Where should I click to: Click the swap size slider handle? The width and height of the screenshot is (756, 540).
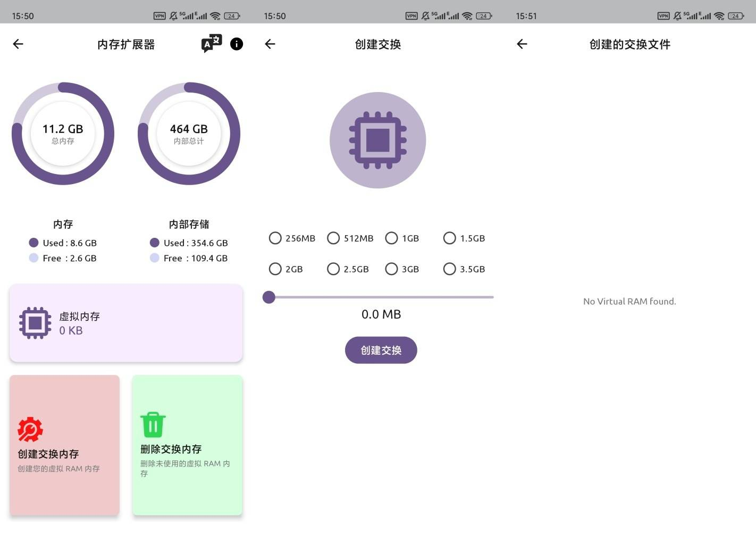[x=269, y=297]
